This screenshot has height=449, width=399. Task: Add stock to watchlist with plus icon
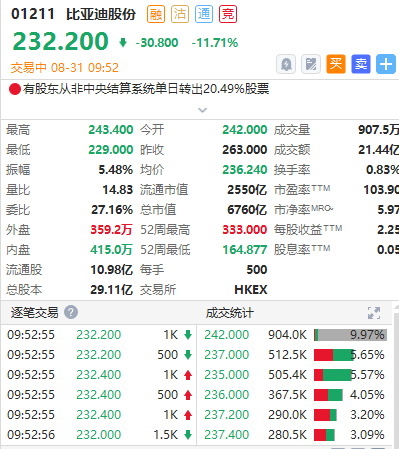tap(386, 64)
